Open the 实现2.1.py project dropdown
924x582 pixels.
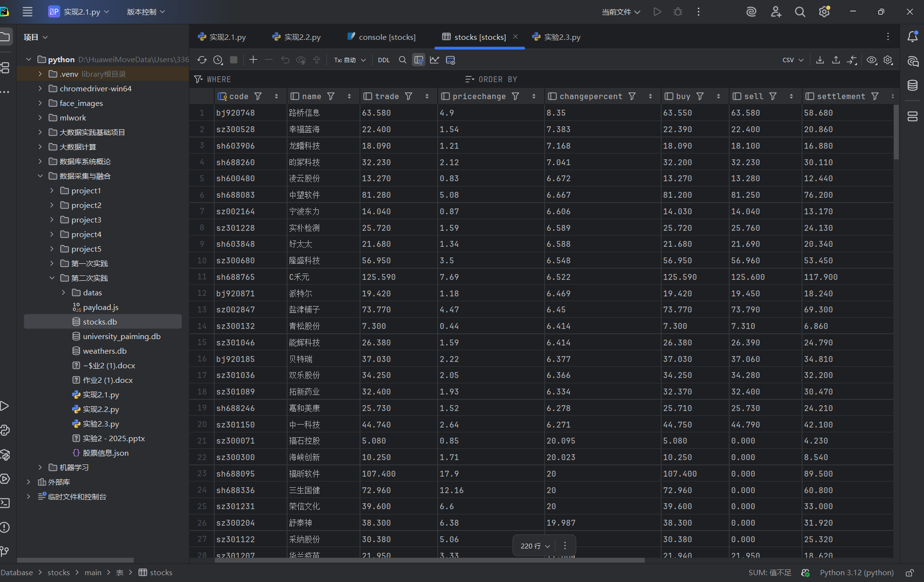(79, 12)
